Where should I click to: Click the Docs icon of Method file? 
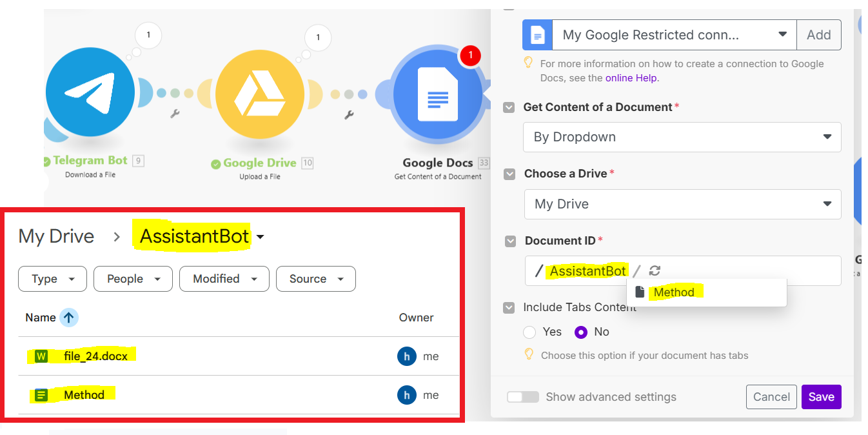(x=41, y=395)
